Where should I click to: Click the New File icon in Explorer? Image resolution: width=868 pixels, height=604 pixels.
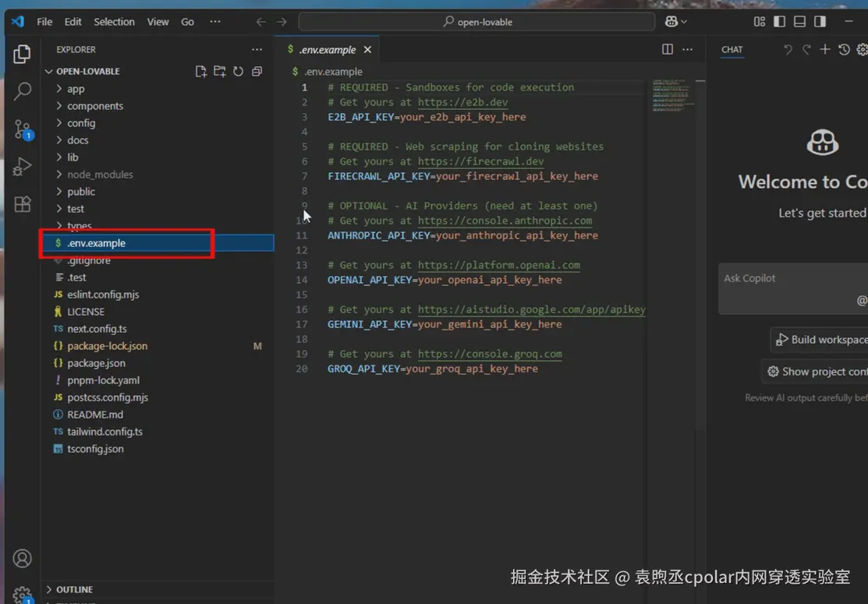(x=201, y=72)
